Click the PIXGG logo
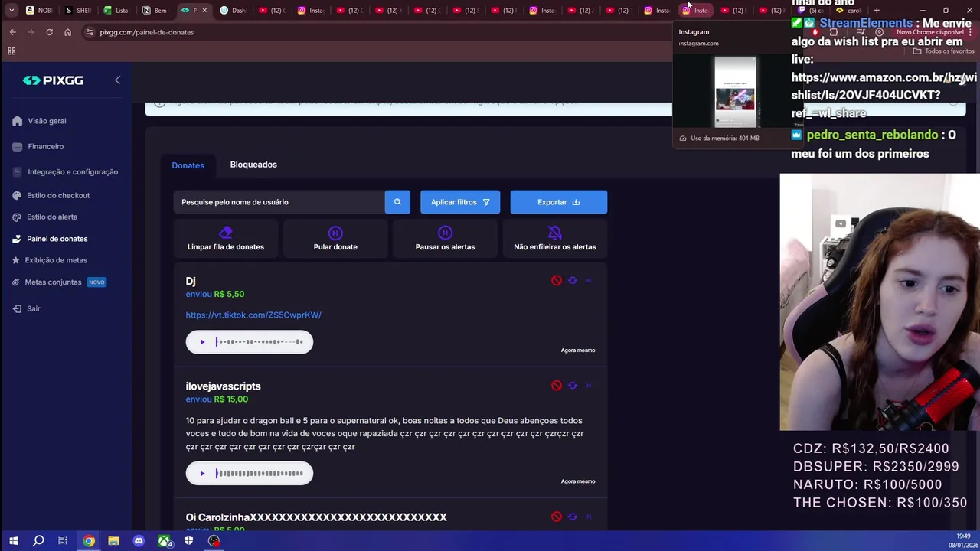Viewport: 980px width, 551px height. point(53,80)
